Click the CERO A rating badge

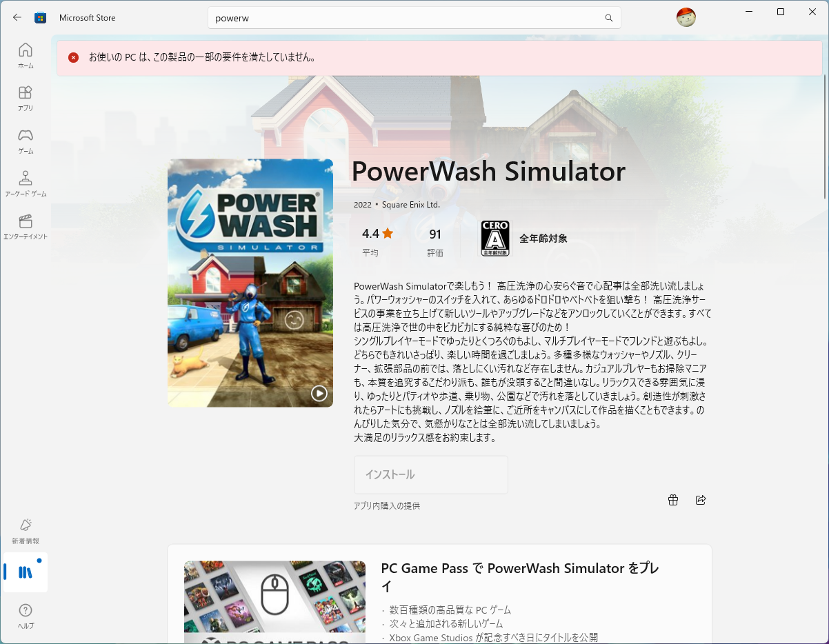click(495, 238)
